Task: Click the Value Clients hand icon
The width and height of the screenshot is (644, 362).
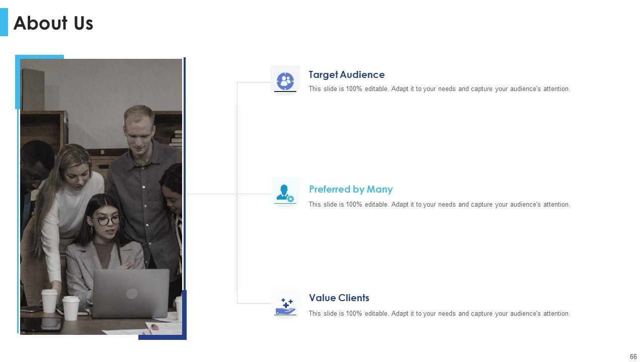Action: [285, 305]
